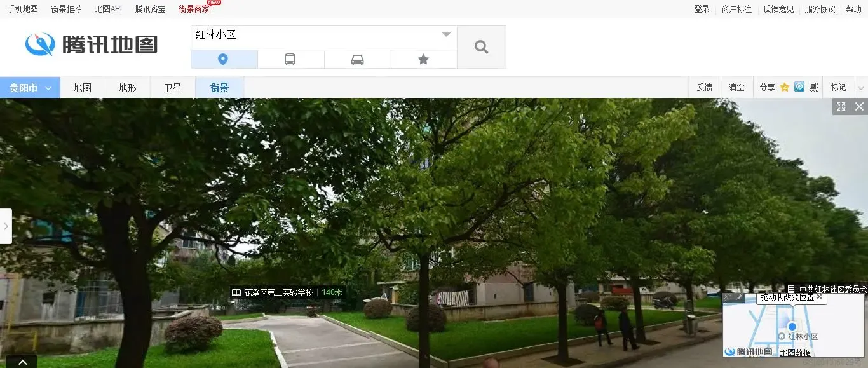Switch to the 卫星 satellite tab
The width and height of the screenshot is (868, 368).
click(x=172, y=88)
